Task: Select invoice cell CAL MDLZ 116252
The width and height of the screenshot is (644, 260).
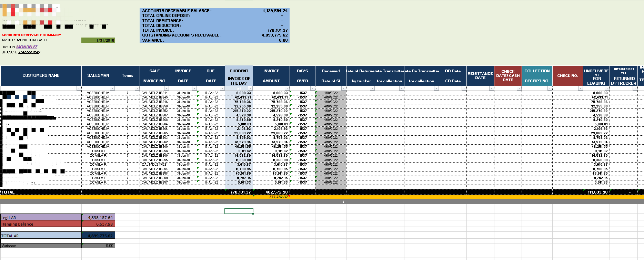Action: [154, 111]
